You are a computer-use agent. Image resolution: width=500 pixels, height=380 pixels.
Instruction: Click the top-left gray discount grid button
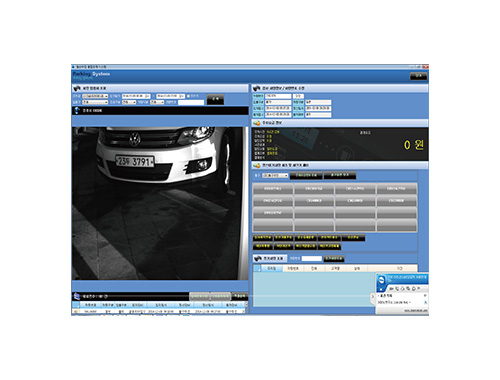(x=273, y=189)
